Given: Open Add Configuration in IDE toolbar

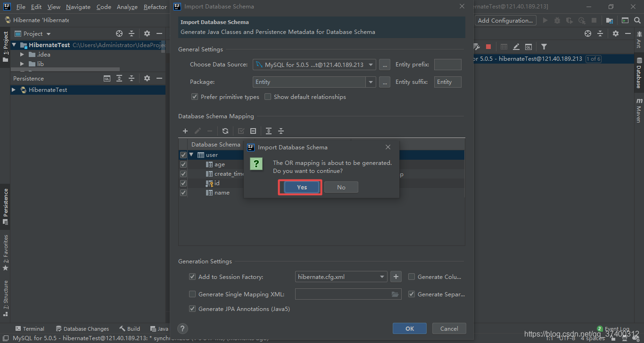Looking at the screenshot, I should (505, 20).
